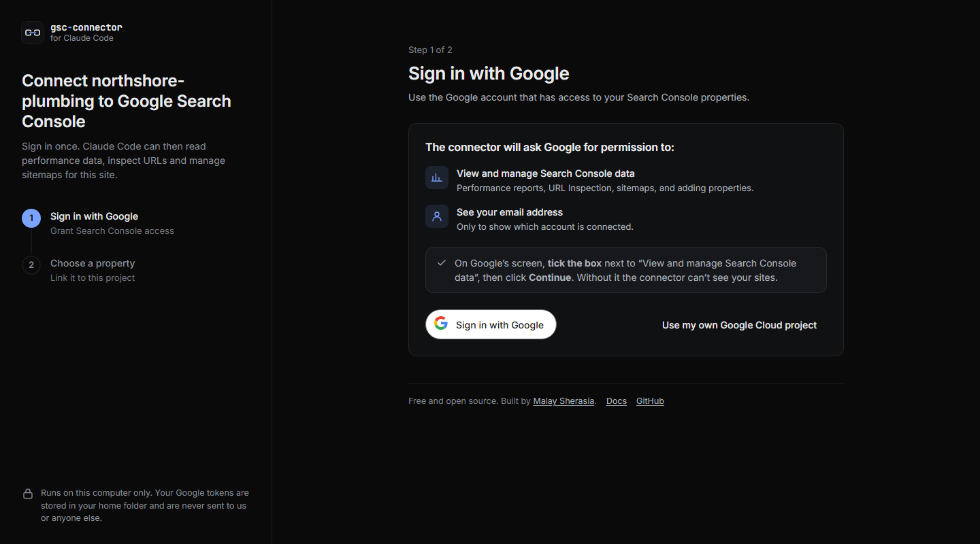980x544 pixels.
Task: Click the See your email address heading
Action: [510, 212]
